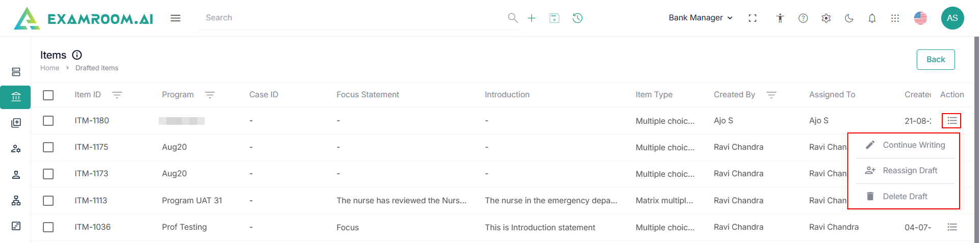
Task: Click the save icon in top bar
Action: tap(554, 18)
